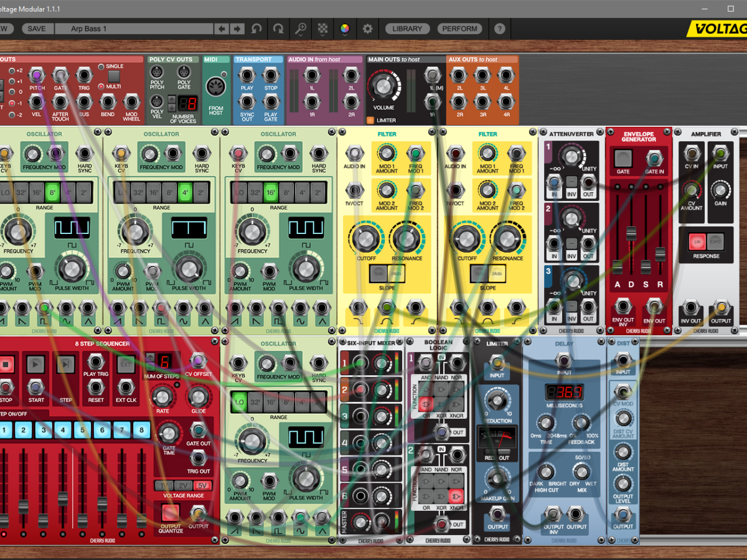Switch to Perform view
Image resolution: width=747 pixels, height=560 pixels.
pyautogui.click(x=461, y=29)
